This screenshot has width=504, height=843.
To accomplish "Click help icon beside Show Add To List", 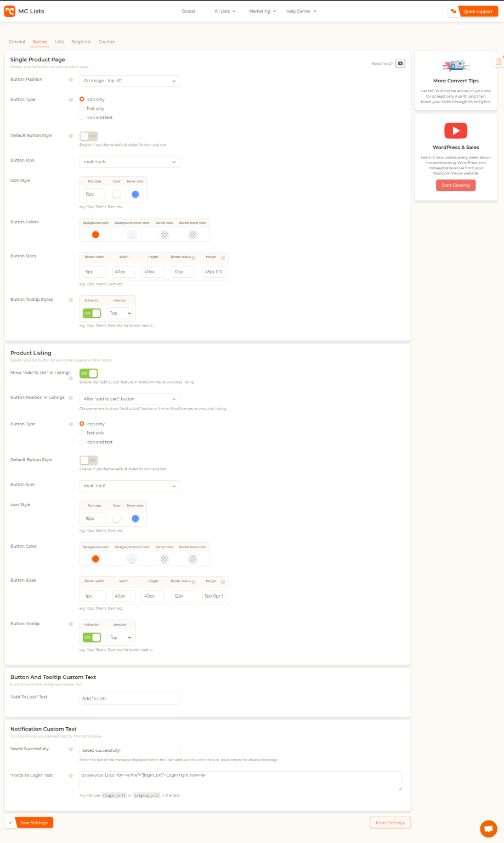I will 71,378.
